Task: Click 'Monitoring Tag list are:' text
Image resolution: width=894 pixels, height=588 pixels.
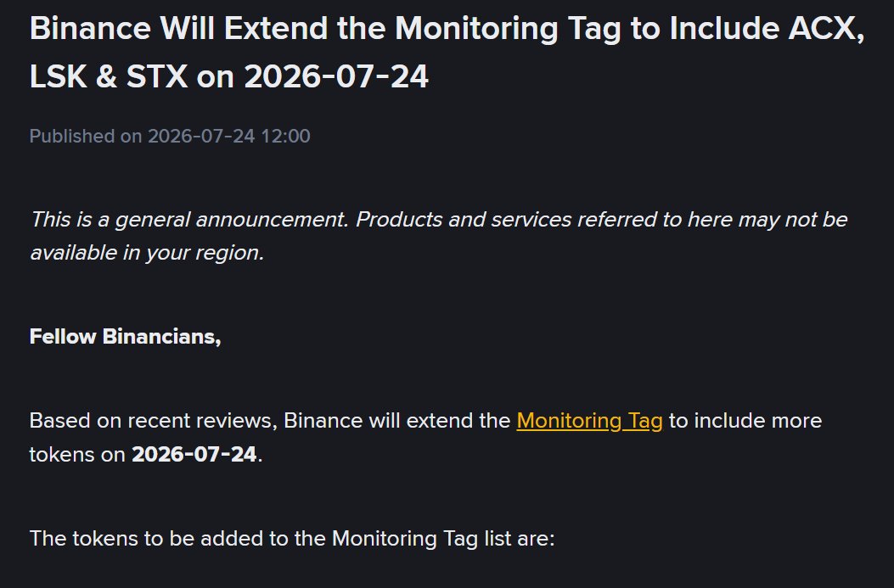Action: [x=443, y=539]
